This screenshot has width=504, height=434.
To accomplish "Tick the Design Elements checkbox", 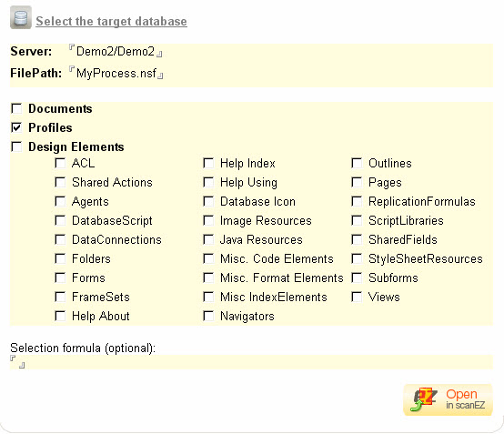I will click(16, 146).
